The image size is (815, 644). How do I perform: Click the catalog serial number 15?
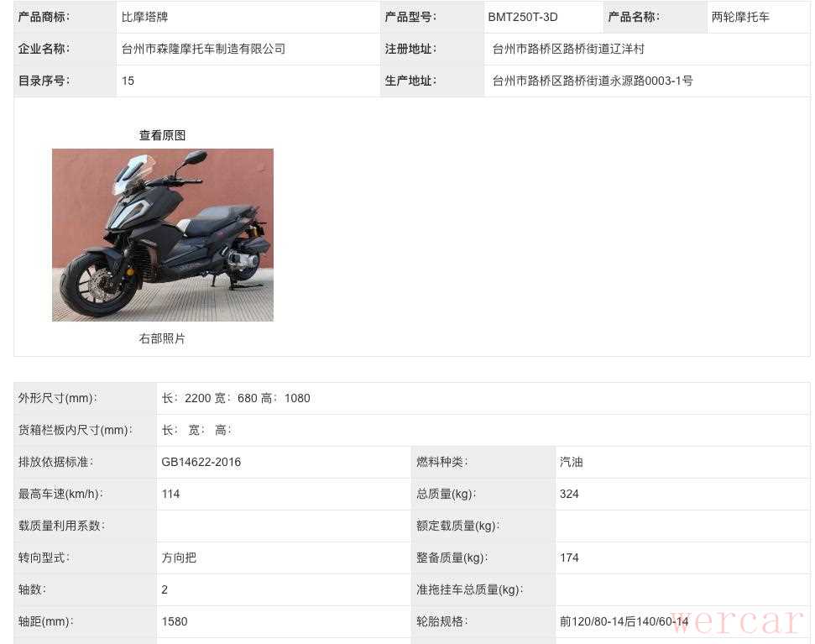128,81
